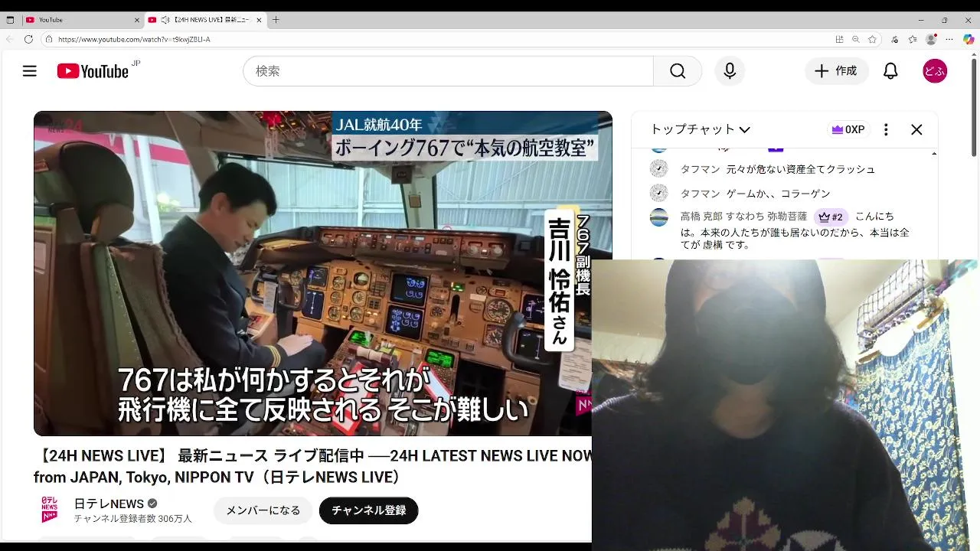Click タフマン message 元々が危ない資産全てクラッシュ
Viewport: 980px width, 551px height.
[x=801, y=169]
